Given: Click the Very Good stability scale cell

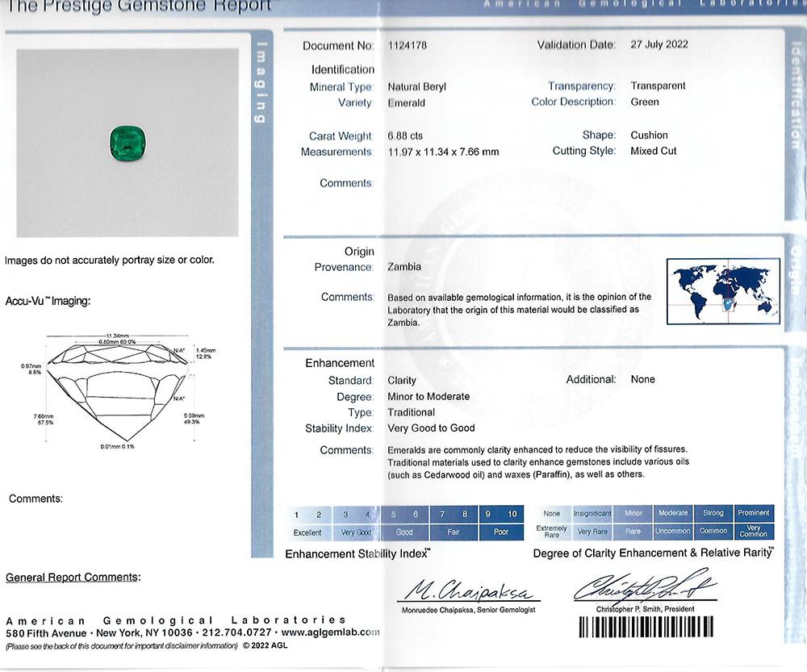Looking at the screenshot, I should 356,532.
